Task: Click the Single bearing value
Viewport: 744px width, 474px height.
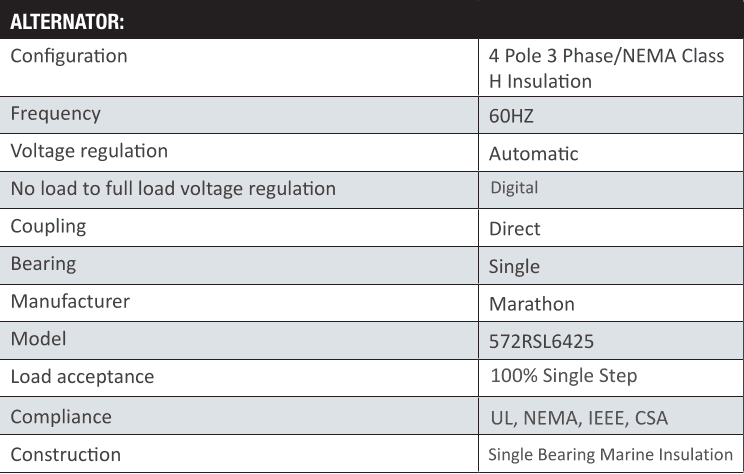Action: (x=514, y=267)
